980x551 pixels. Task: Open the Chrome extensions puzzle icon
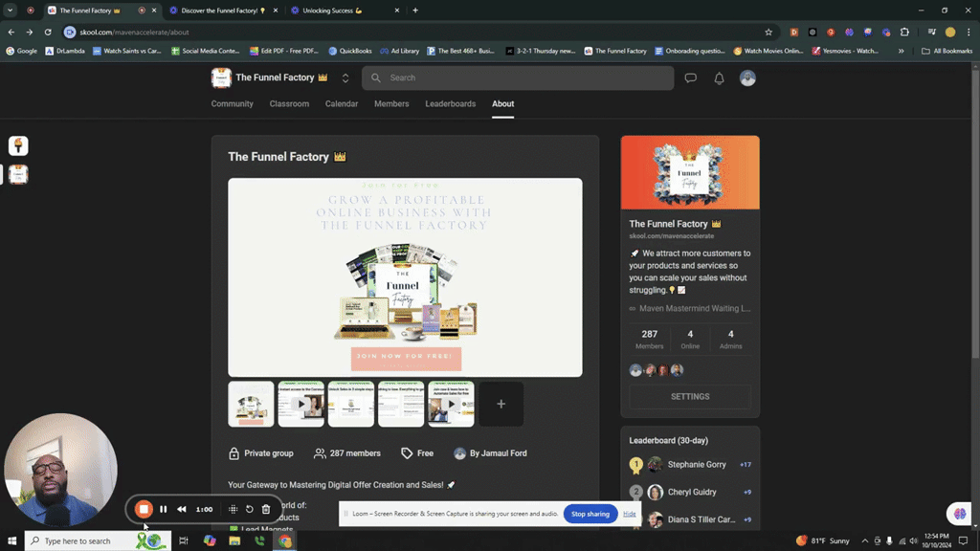pos(904,32)
